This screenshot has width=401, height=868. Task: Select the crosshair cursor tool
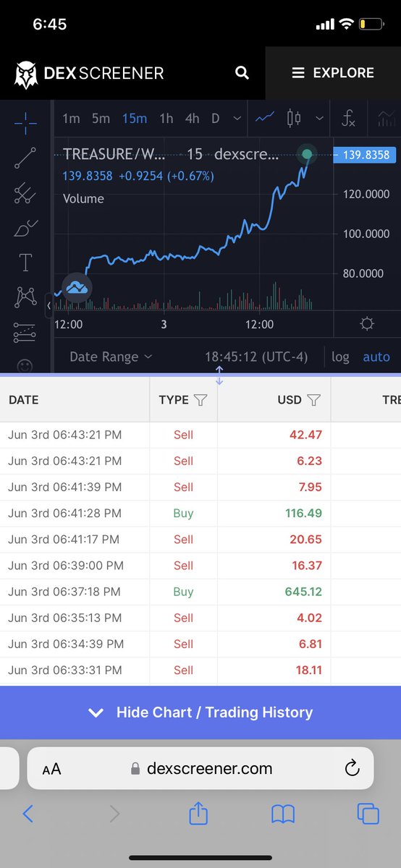click(x=26, y=124)
